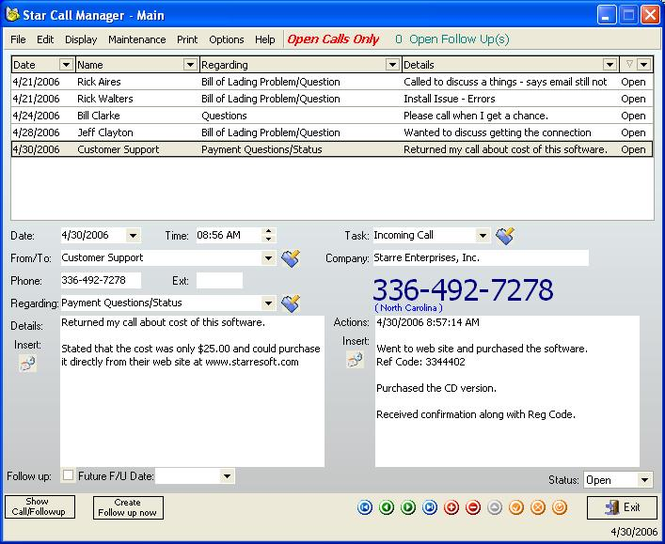Open the status column dropdown in grid header

click(644, 65)
